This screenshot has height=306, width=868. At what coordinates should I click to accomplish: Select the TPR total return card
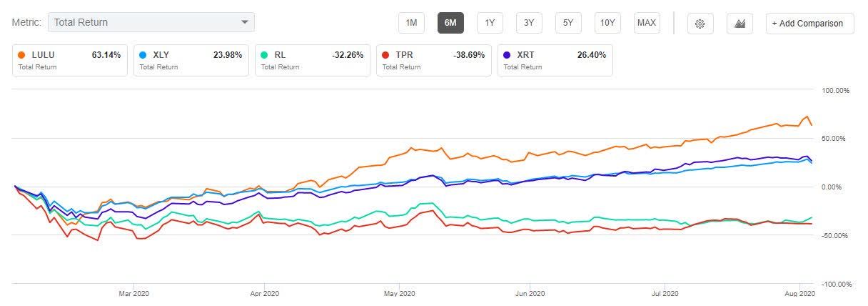(x=434, y=61)
